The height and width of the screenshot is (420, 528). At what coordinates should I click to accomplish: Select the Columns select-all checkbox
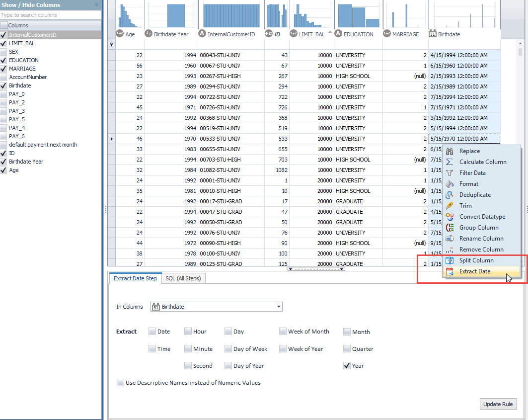[4, 25]
